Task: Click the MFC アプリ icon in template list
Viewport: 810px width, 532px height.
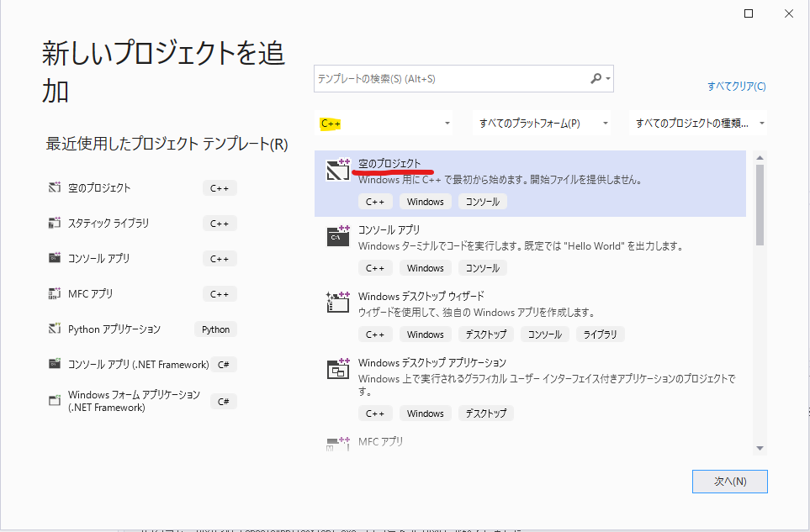Action: [x=337, y=441]
